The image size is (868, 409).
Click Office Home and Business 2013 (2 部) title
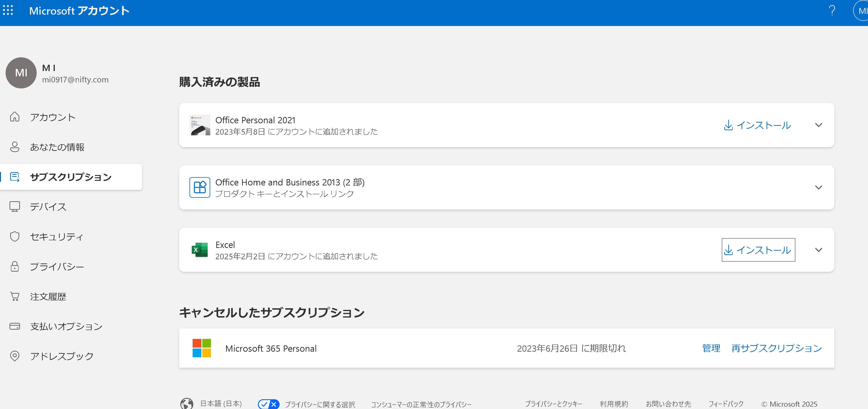[x=290, y=182]
